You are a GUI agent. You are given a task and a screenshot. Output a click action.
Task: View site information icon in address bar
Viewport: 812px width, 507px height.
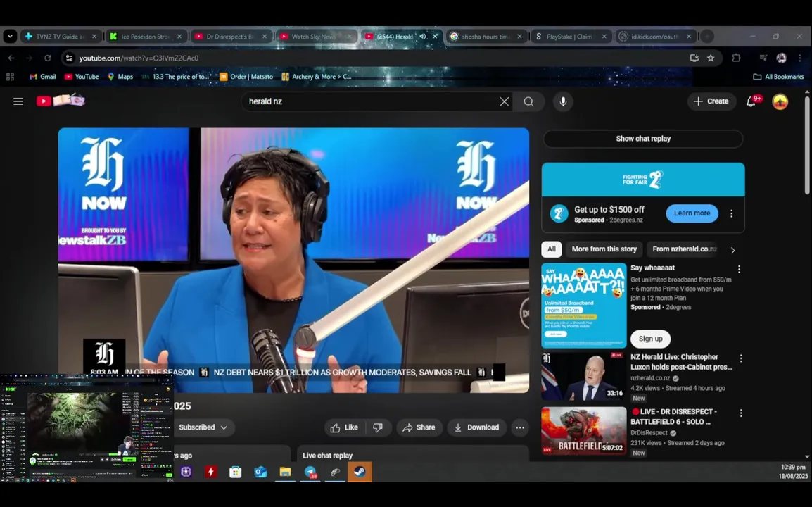point(69,58)
